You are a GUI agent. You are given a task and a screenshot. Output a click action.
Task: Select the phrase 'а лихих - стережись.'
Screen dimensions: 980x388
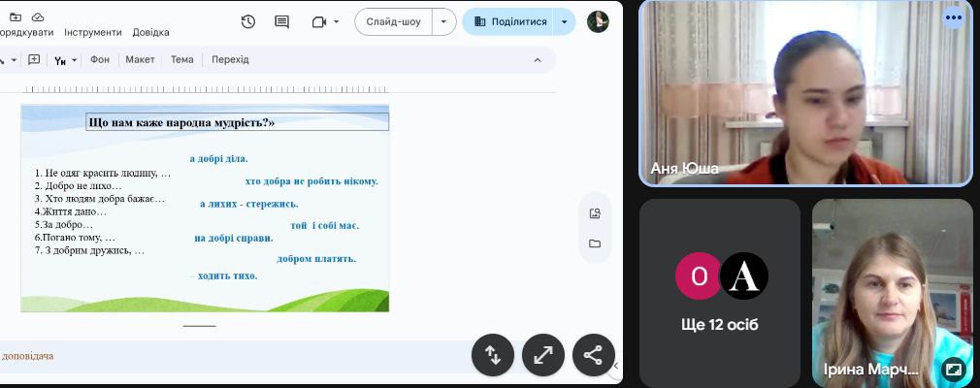click(x=249, y=204)
